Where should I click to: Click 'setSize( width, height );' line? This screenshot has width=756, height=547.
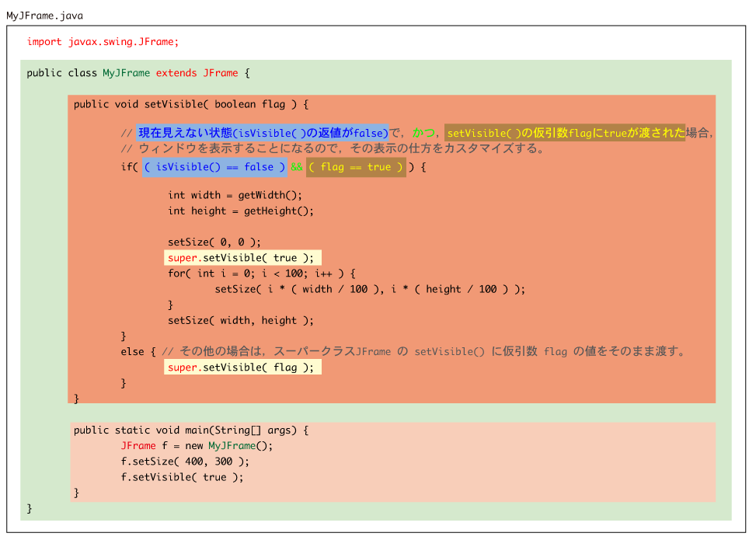[x=241, y=320]
